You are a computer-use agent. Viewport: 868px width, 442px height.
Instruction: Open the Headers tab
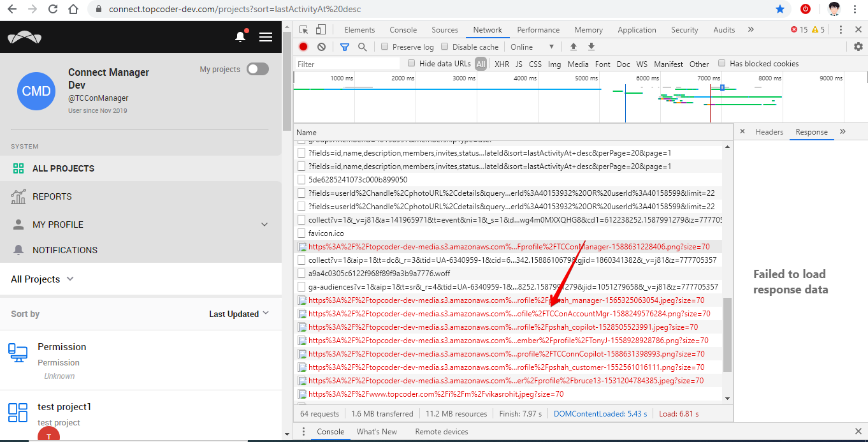pos(769,131)
